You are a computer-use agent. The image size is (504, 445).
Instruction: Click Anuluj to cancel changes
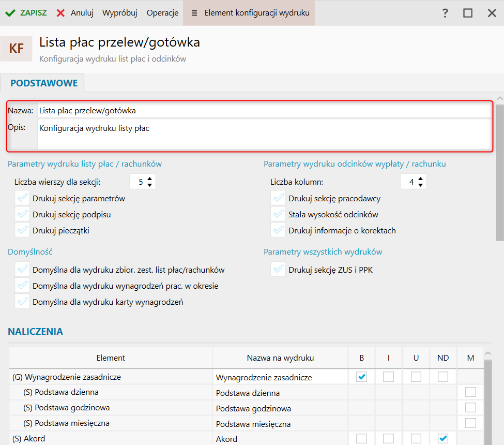tap(75, 13)
